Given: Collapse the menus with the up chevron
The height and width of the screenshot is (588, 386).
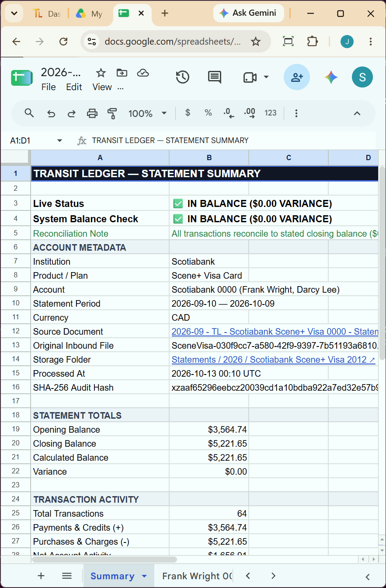Looking at the screenshot, I should coord(357,113).
